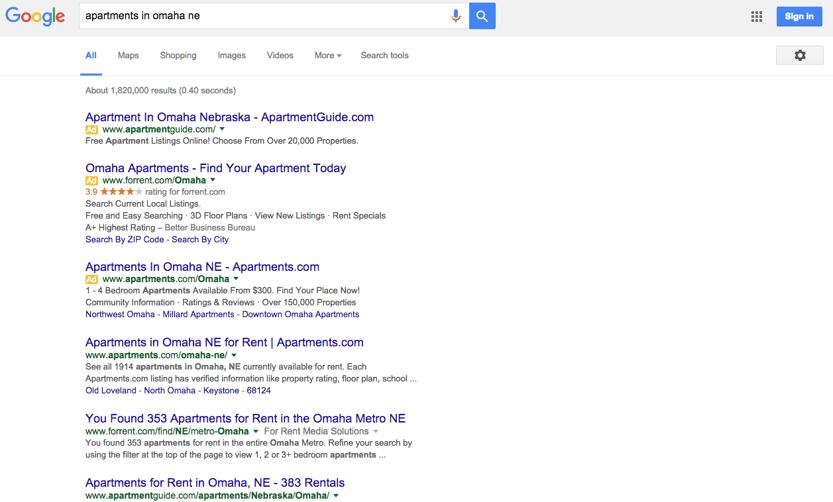833x502 pixels.
Task: Click Millard Apartments sitelink
Action: [x=198, y=314]
